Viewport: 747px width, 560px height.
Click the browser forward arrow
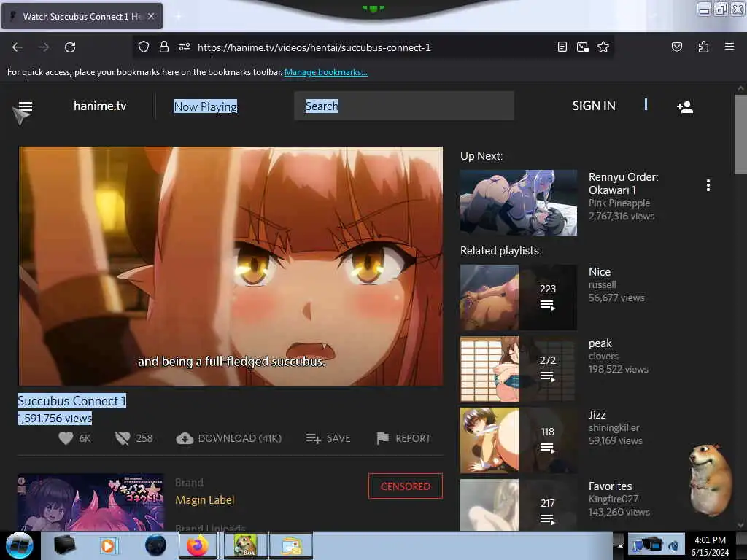pos(44,47)
